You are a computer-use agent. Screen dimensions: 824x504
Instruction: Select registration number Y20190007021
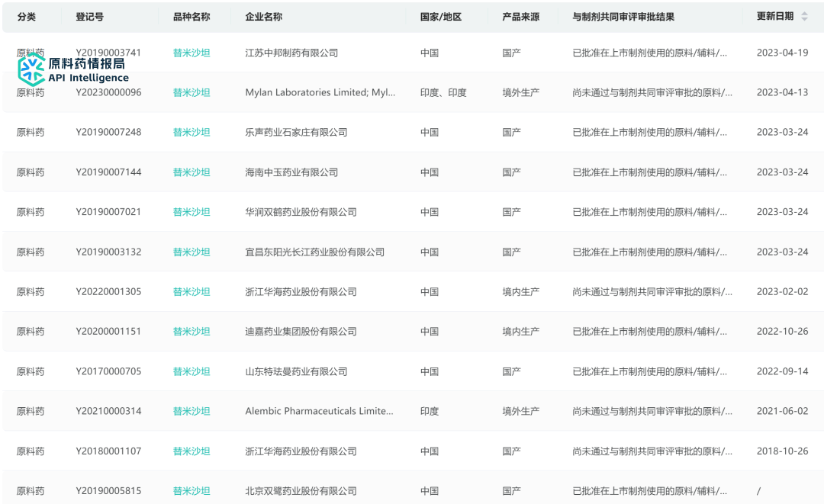108,212
